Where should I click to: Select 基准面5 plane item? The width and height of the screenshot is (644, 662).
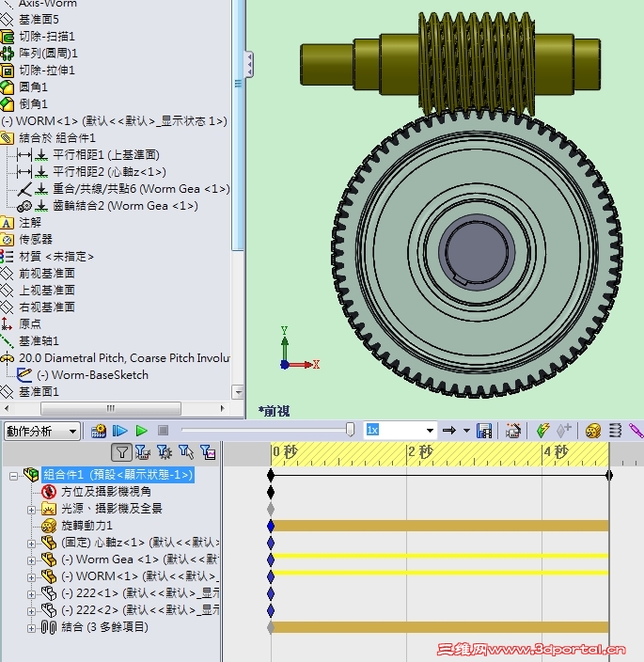coord(39,20)
